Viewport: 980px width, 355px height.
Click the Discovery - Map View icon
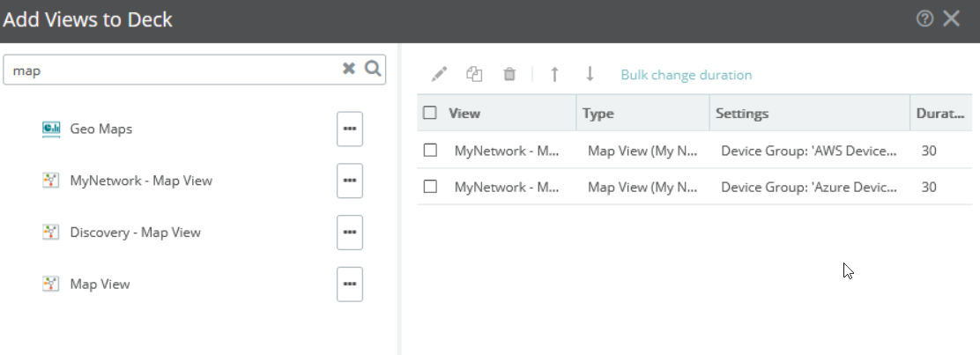[50, 233]
